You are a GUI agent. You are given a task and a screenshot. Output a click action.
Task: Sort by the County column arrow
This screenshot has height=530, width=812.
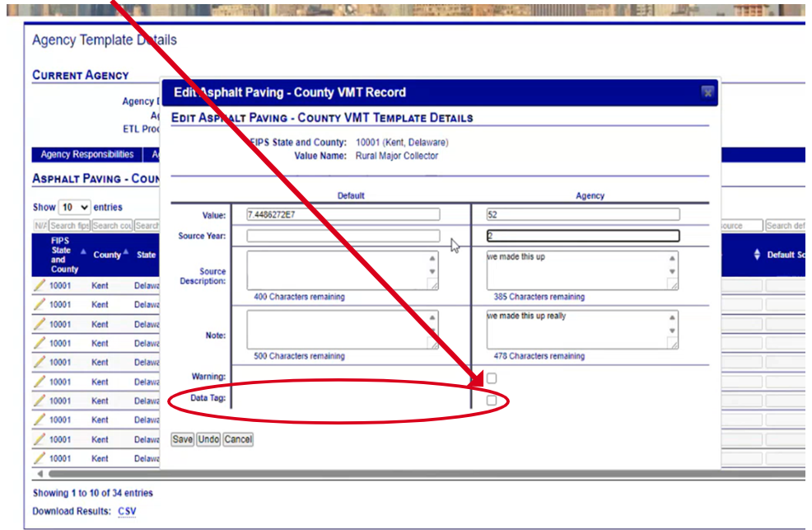coord(126,254)
